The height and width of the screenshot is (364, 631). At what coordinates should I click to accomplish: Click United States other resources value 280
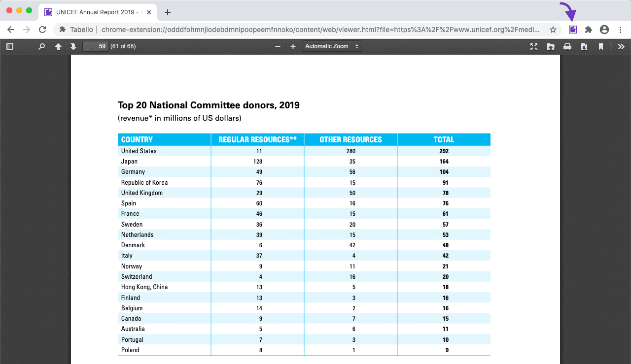point(351,151)
